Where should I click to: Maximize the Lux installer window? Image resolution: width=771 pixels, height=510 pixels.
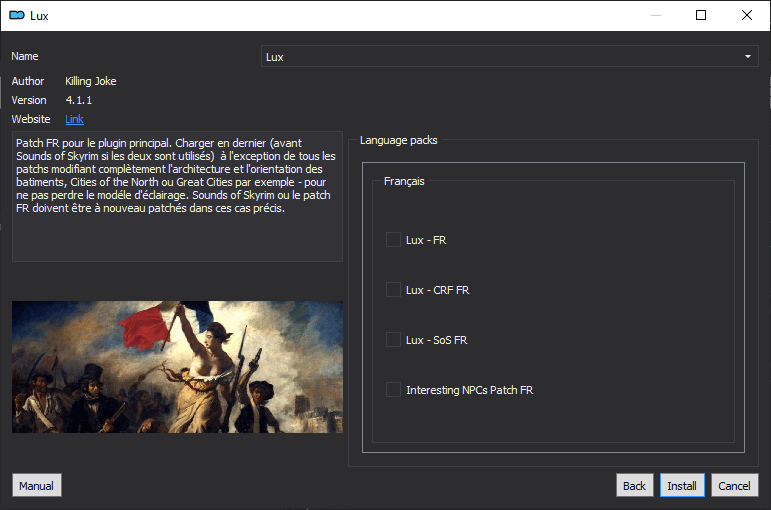[701, 15]
